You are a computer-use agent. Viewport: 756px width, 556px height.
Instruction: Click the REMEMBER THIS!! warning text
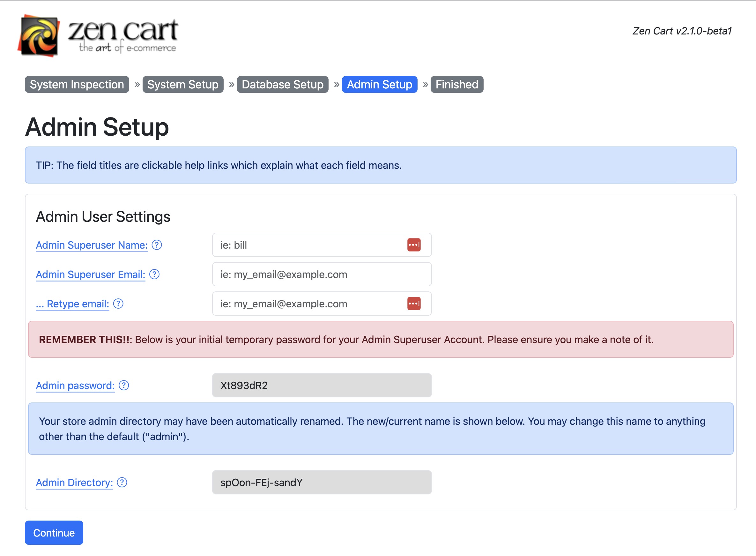(x=346, y=340)
